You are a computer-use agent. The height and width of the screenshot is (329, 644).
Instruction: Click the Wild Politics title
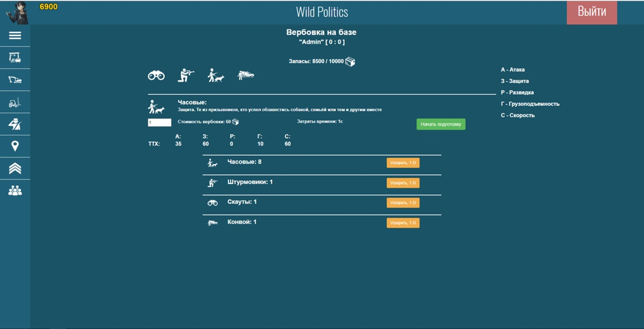point(322,12)
